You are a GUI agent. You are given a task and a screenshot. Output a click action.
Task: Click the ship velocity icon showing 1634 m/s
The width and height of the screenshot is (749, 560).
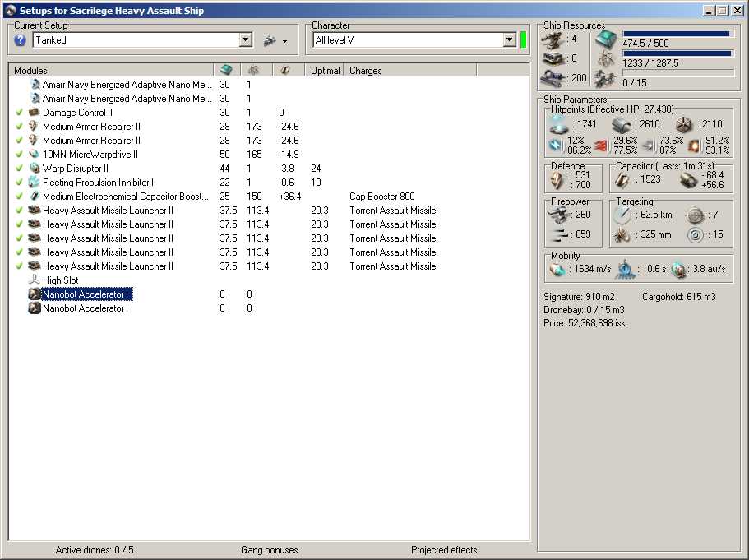click(x=558, y=270)
